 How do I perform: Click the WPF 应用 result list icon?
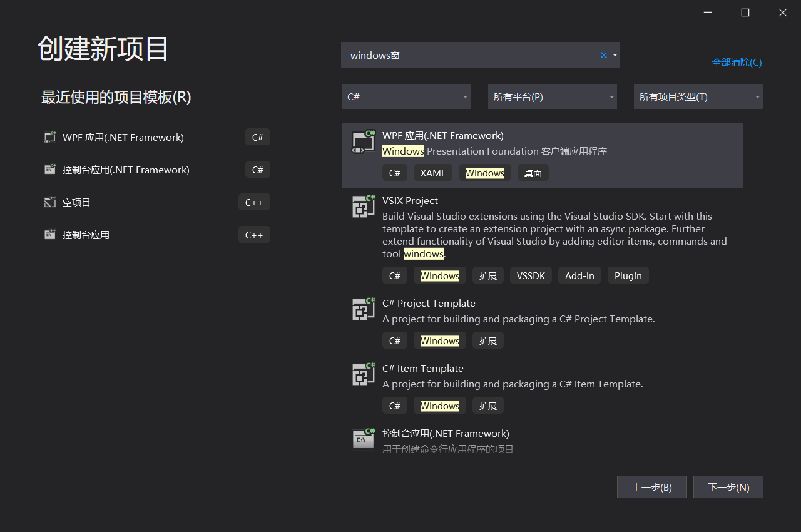point(363,143)
